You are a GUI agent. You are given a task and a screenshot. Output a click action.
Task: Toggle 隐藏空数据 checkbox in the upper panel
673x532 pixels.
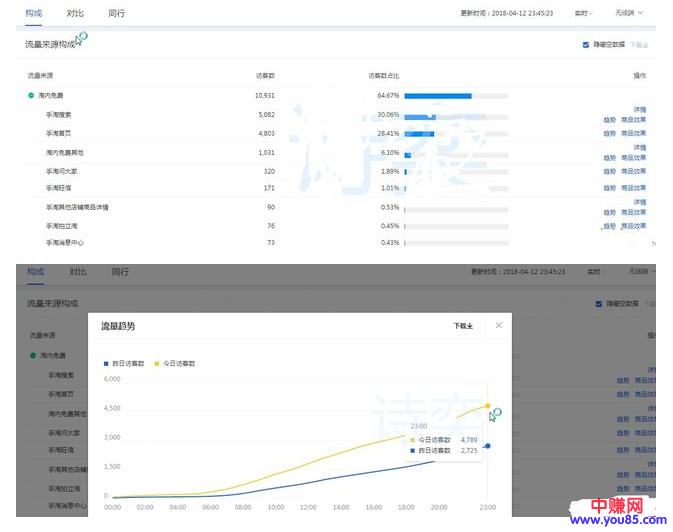586,44
